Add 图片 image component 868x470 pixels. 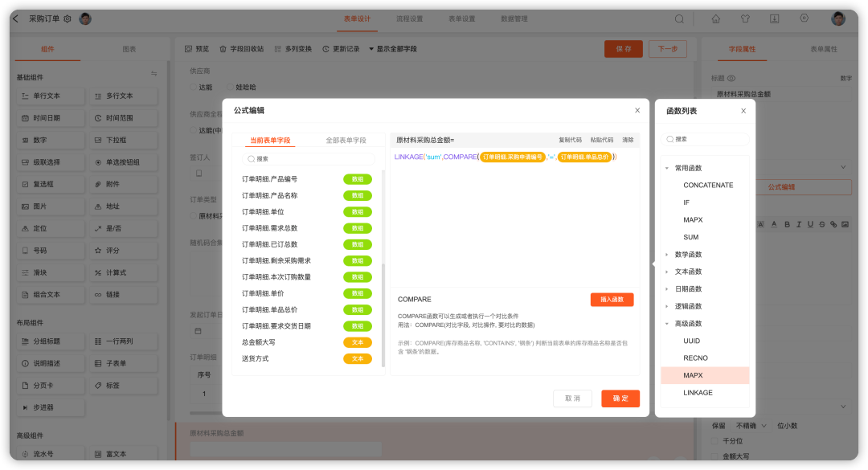(51, 206)
